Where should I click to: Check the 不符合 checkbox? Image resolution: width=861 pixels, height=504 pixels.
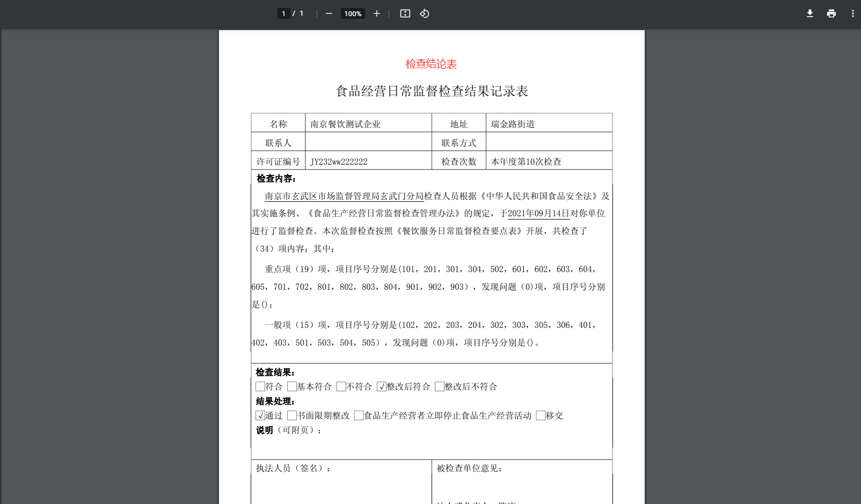click(x=341, y=386)
